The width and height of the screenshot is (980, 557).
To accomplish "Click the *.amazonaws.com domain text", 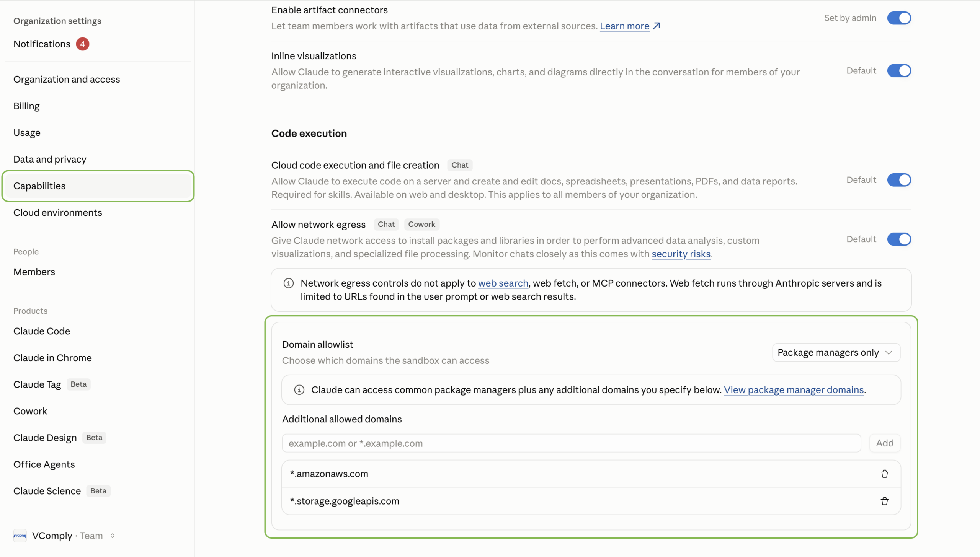I will (329, 474).
